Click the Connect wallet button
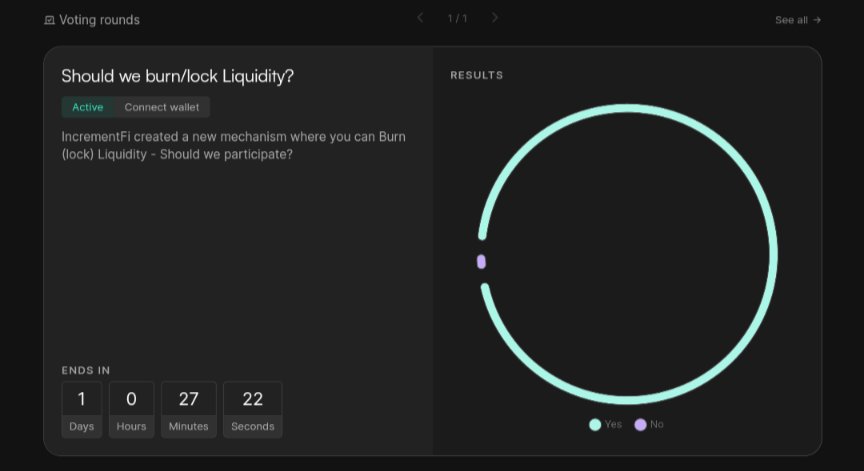Viewport: 864px width, 471px height. pos(162,107)
